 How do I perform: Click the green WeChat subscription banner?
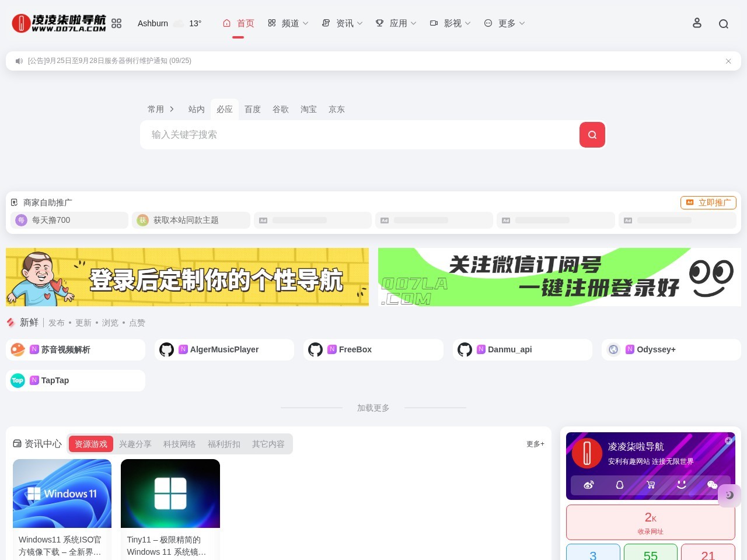coord(560,277)
